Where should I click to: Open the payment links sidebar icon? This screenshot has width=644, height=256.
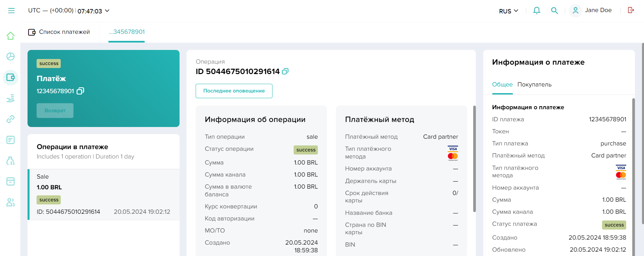coord(11,119)
